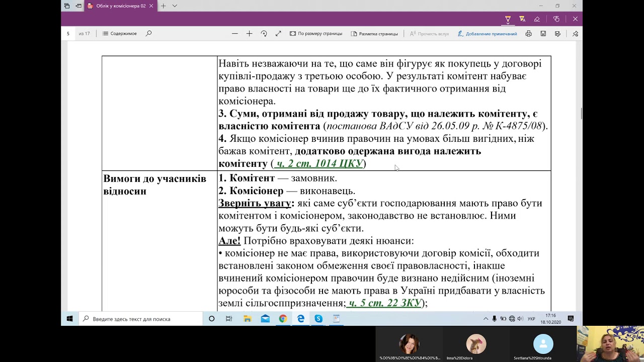Image resolution: width=644 pixels, height=362 pixels.
Task: Follow the ч. 2 ст. 1014 ЦКУ link
Action: pos(318,164)
